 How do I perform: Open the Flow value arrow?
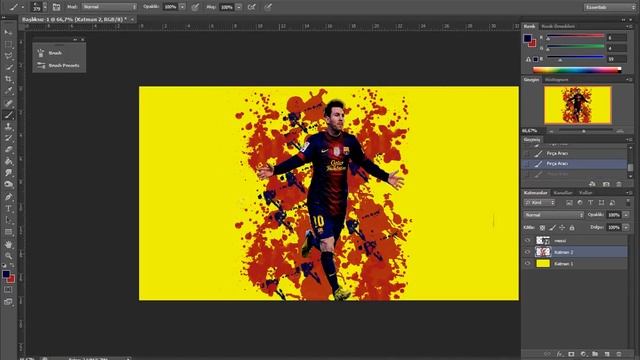coord(238,7)
